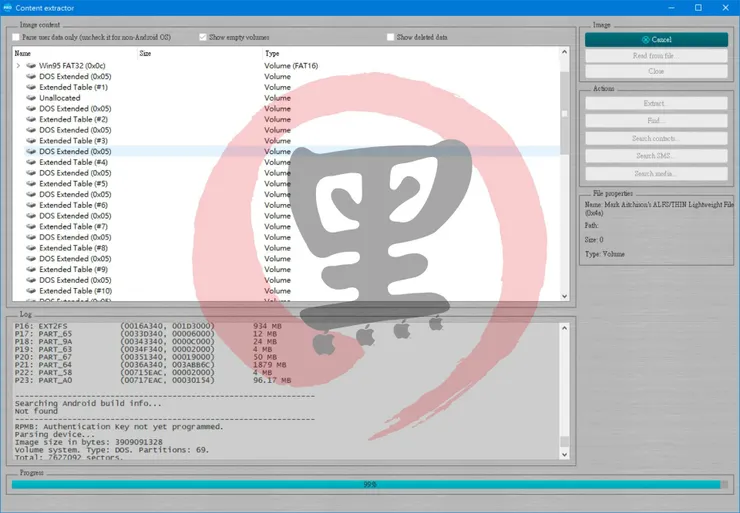This screenshot has height=513, width=740.
Task: Click log line P16: EXT2FS
Action: [x=148, y=326]
